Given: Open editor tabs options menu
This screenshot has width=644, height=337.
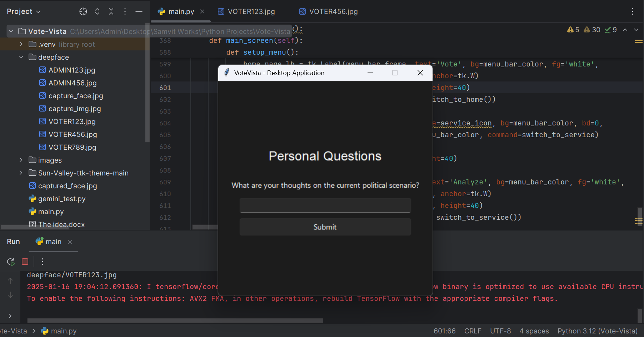Looking at the screenshot, I should [x=632, y=11].
